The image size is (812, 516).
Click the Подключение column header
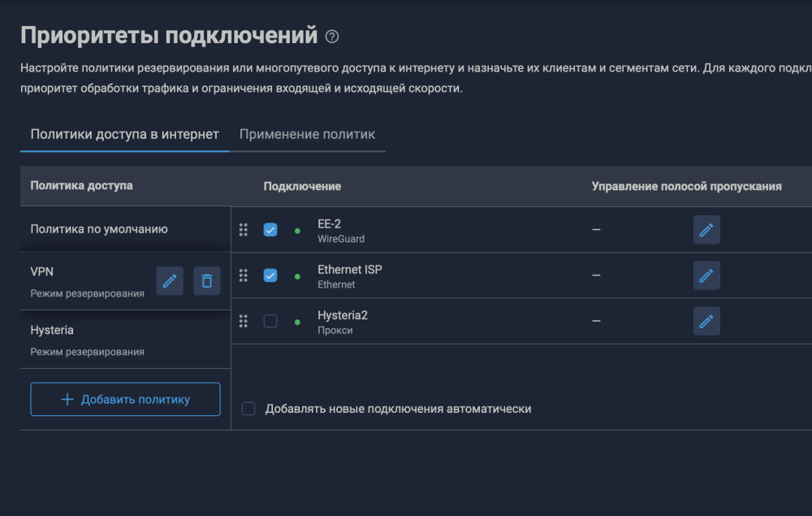coord(302,186)
